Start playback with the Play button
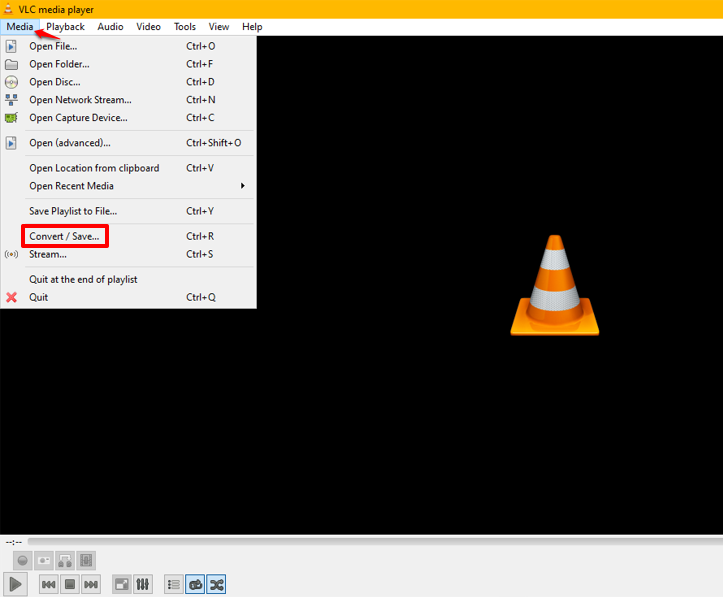 click(x=15, y=585)
